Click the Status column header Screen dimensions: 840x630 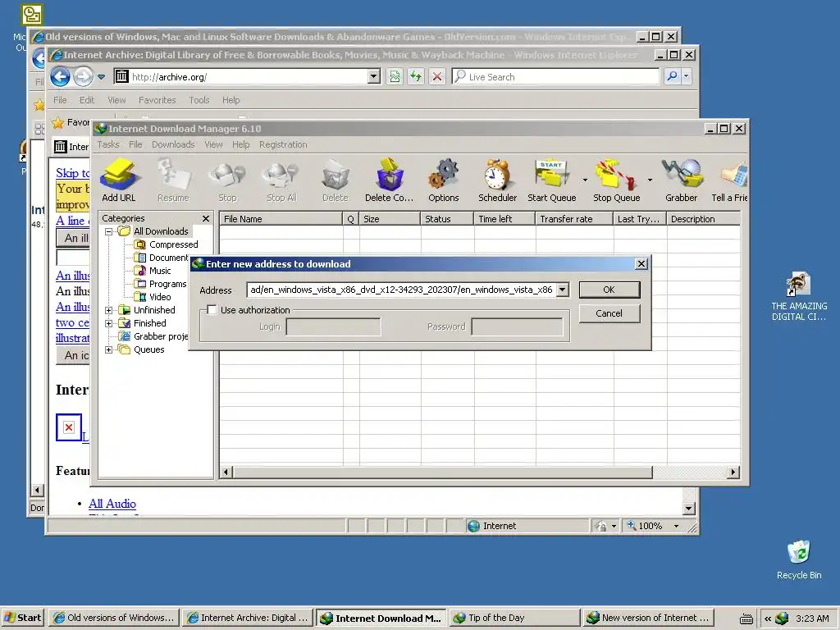[x=447, y=218]
